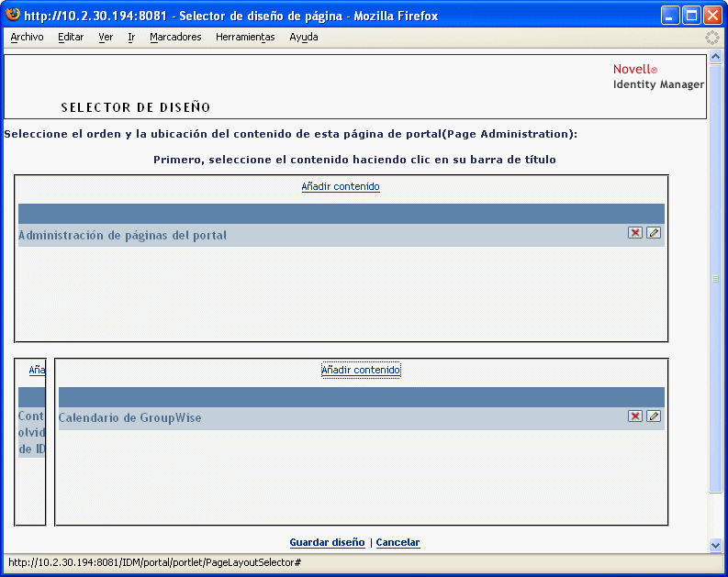Maximize the Firefox window
728x577 pixels.
[691, 16]
